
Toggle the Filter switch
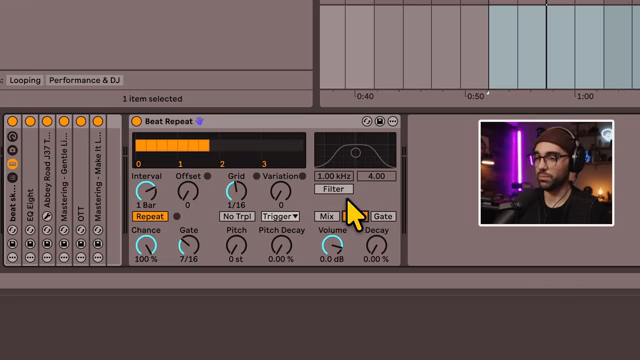(x=333, y=189)
